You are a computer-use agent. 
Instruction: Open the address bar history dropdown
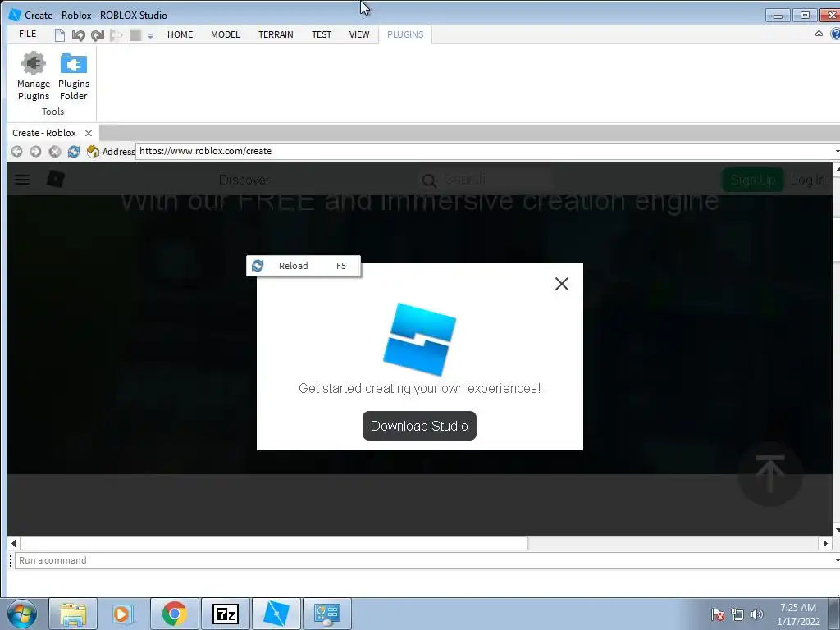837,151
